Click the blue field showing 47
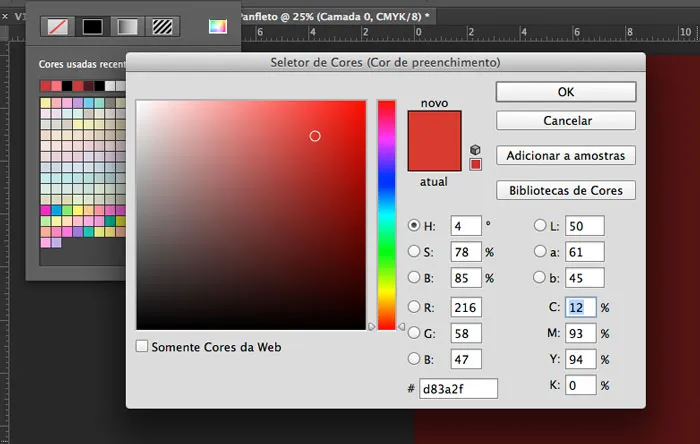The height and width of the screenshot is (444, 700). point(466,359)
